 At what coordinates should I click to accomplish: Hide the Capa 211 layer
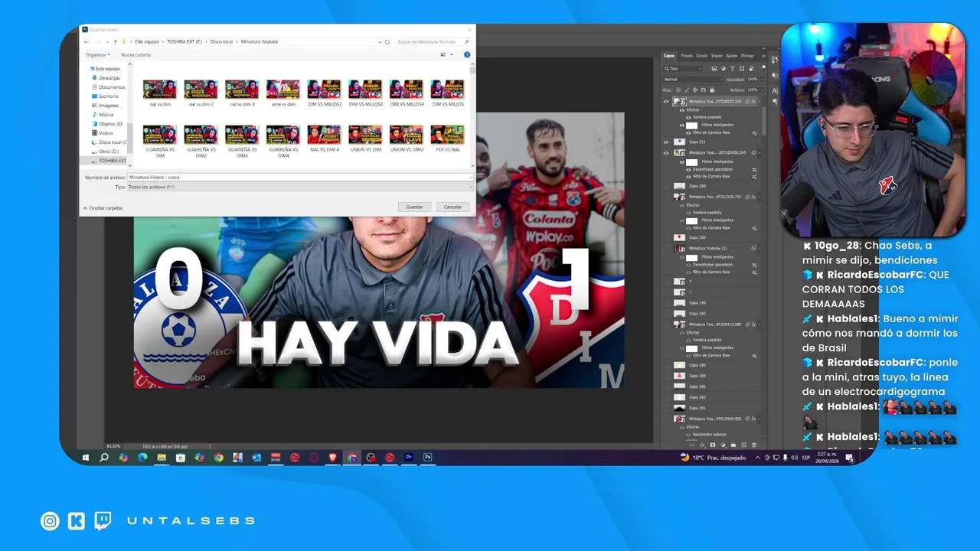click(666, 142)
